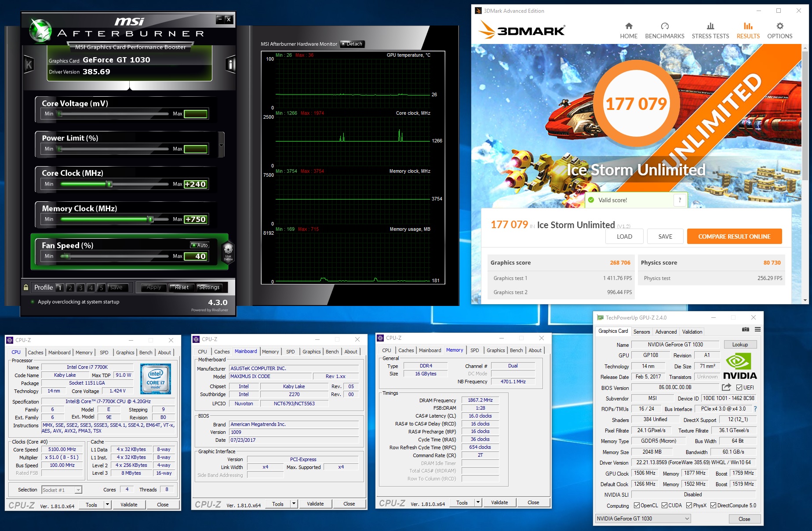This screenshot has height=531, width=812.
Task: Open 3DMark BENCHMARKS gauge icon
Action: [x=665, y=26]
